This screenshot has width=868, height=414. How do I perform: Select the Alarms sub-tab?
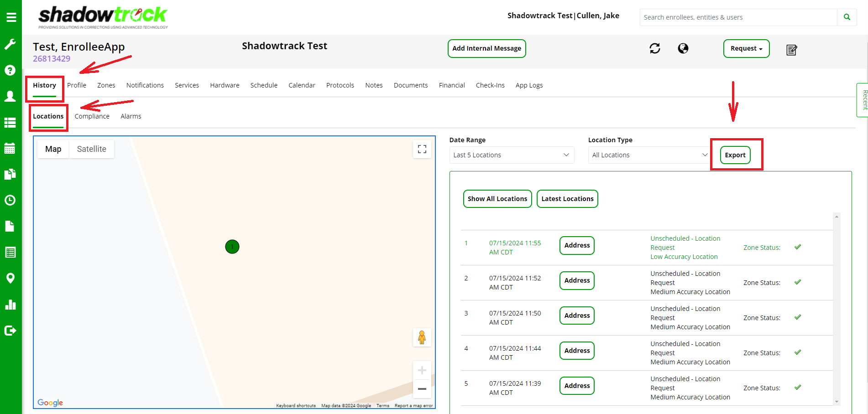coord(131,116)
